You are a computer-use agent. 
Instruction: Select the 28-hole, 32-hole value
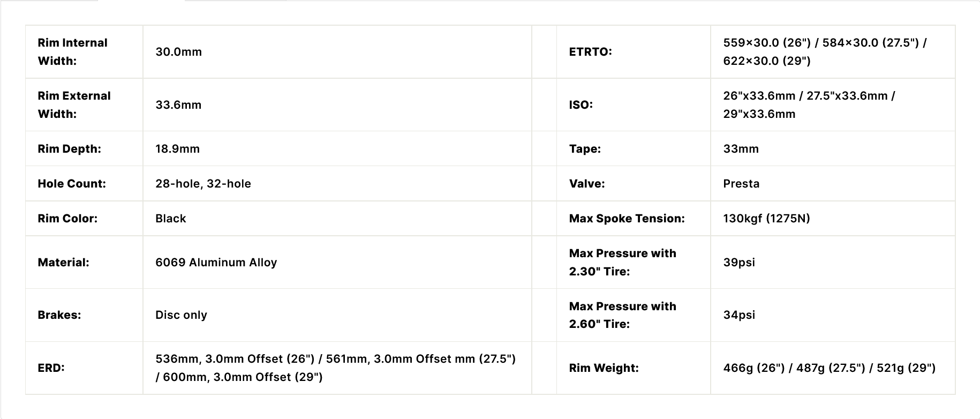click(203, 184)
